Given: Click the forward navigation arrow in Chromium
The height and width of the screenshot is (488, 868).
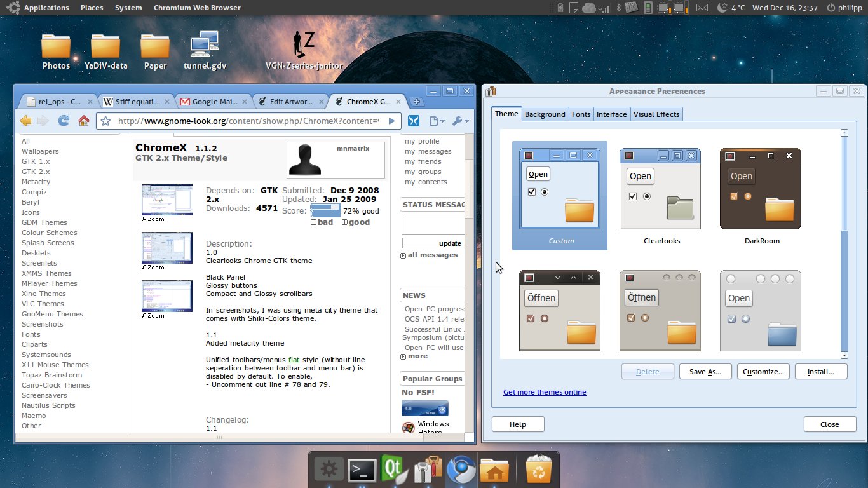Looking at the screenshot, I should 43,121.
